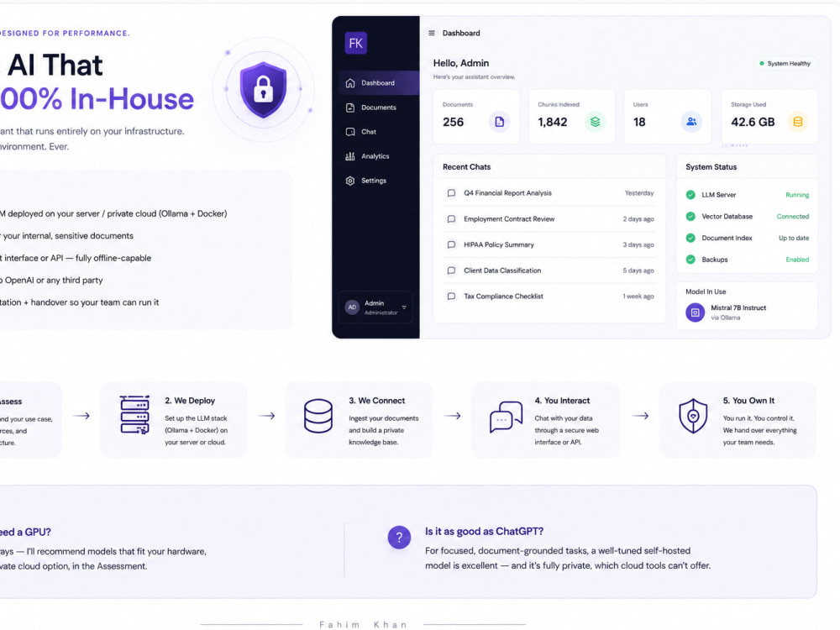Viewport: 840px width, 630px height.
Task: Click the question mark icon beside ChatGPT question
Action: pos(399,538)
